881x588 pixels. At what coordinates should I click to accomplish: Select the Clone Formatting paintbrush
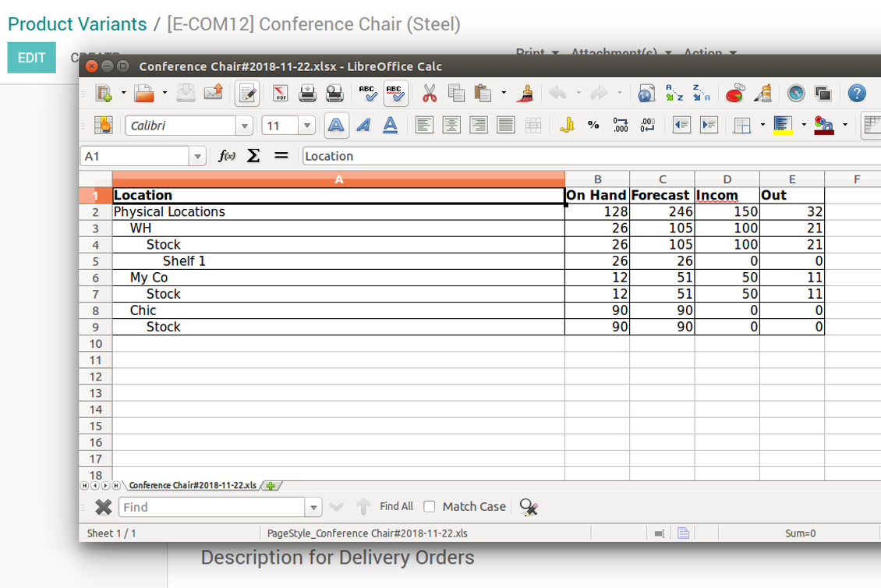[x=525, y=93]
